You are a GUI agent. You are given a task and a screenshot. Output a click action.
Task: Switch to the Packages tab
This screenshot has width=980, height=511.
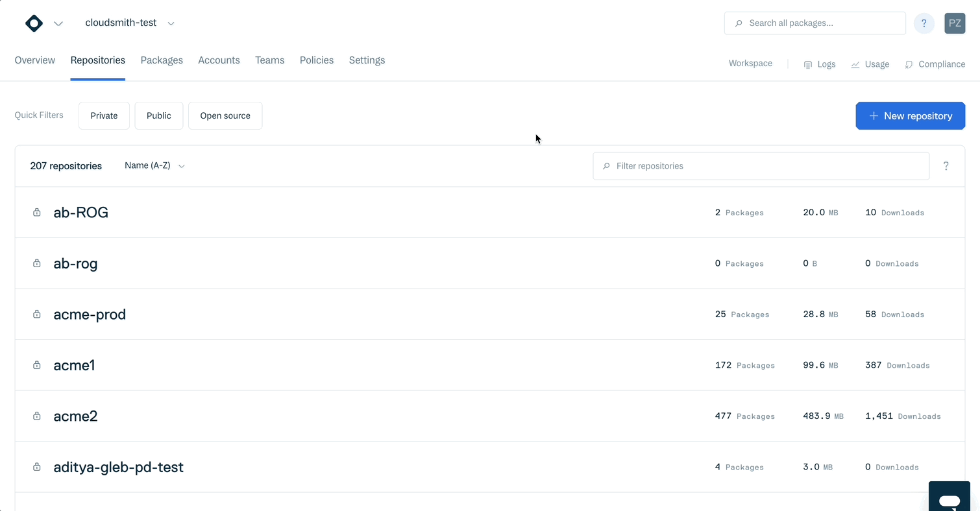[x=162, y=60]
